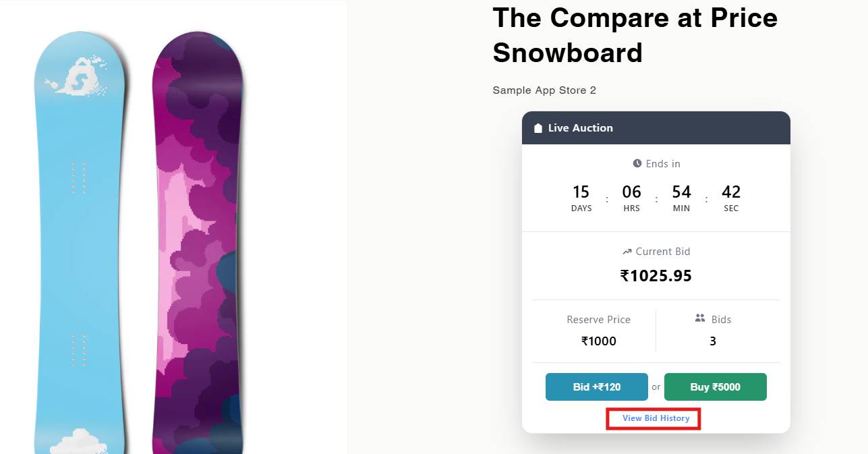Click the 42 seconds countdown value
868x454 pixels.
[731, 192]
